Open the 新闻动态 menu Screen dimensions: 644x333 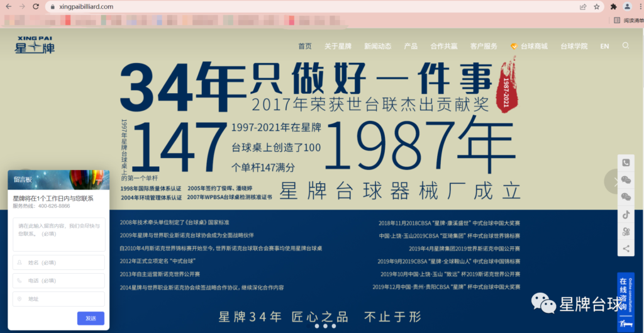pos(377,46)
